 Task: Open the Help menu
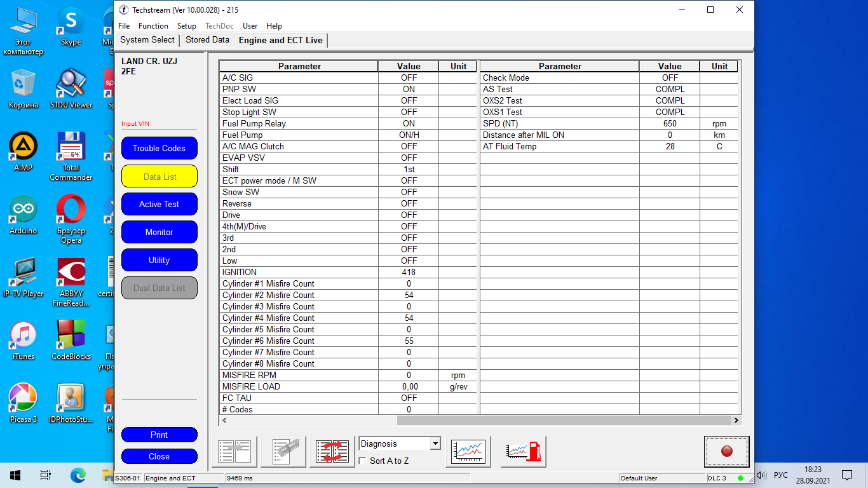click(274, 26)
